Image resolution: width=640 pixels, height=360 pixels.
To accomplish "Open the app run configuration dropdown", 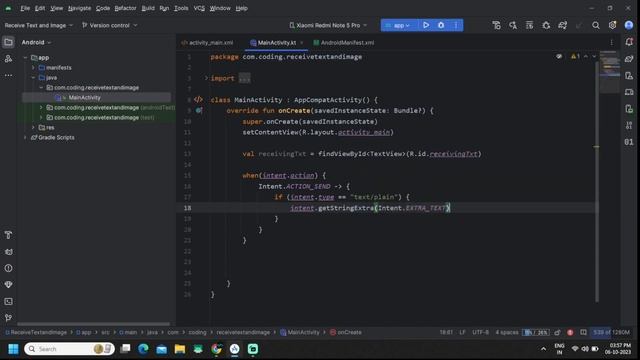I will coord(398,25).
